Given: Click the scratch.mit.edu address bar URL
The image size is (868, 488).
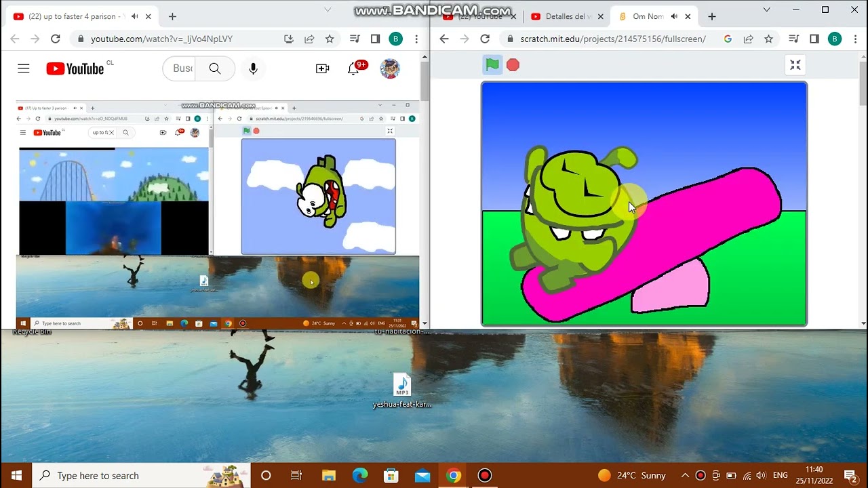Looking at the screenshot, I should click(x=613, y=39).
